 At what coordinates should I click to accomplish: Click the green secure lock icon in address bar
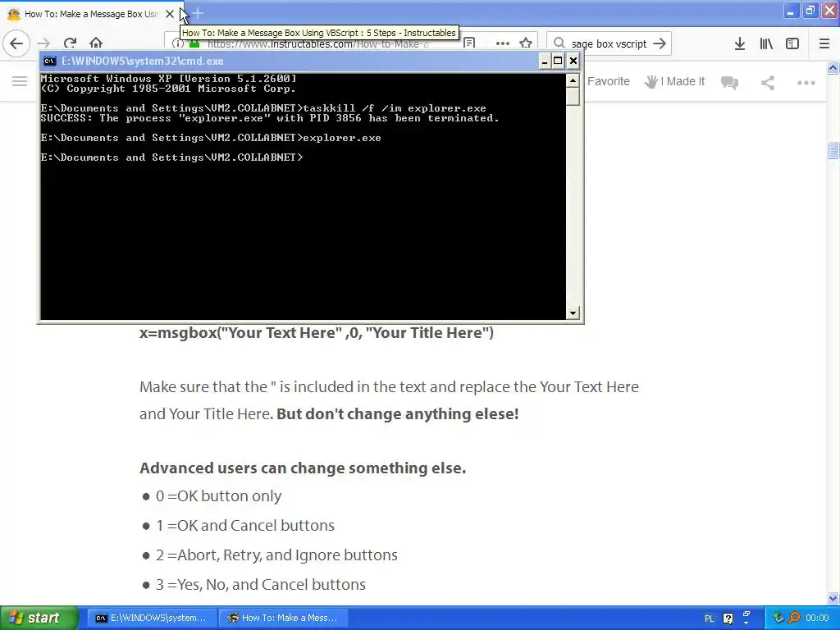pyautogui.click(x=194, y=45)
